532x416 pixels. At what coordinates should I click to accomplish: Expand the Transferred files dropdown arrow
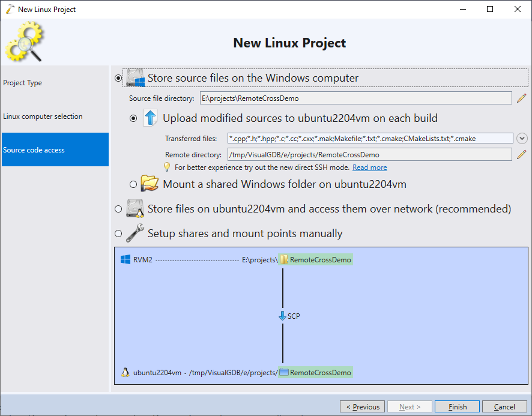[x=522, y=139]
